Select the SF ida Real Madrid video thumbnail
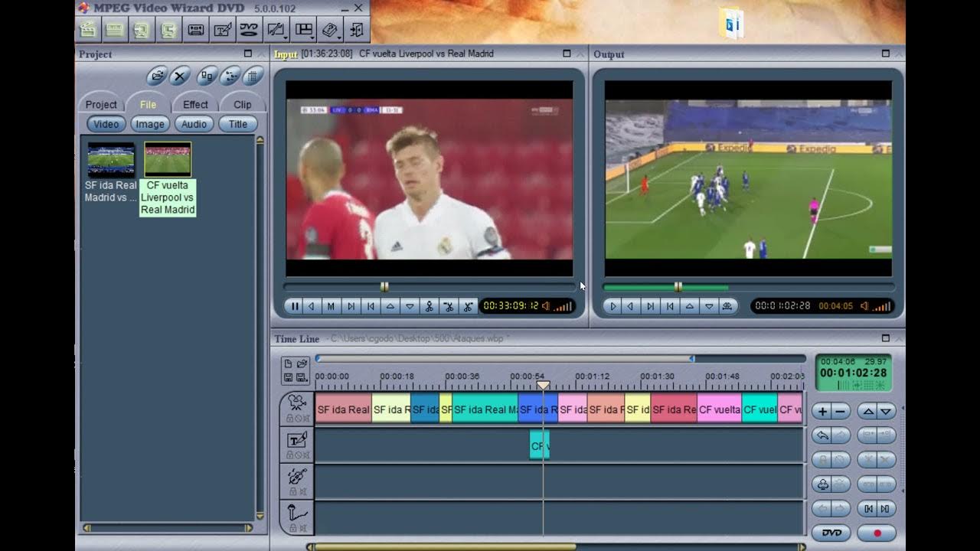 tap(111, 160)
